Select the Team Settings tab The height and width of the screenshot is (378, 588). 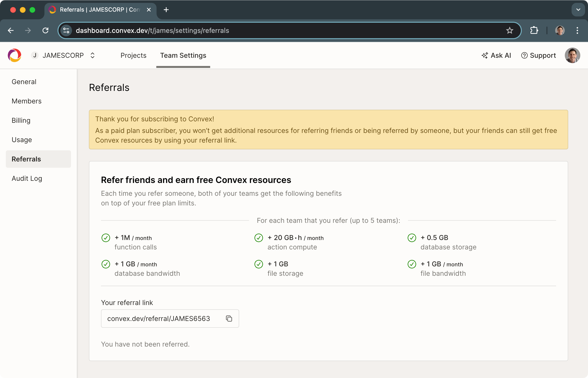pyautogui.click(x=183, y=56)
